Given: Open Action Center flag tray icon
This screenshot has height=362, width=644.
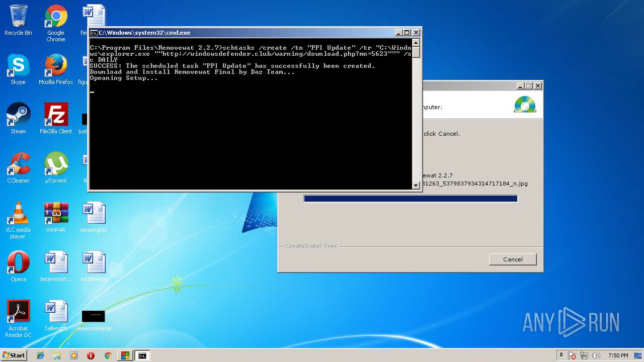Looking at the screenshot, I should [x=572, y=355].
